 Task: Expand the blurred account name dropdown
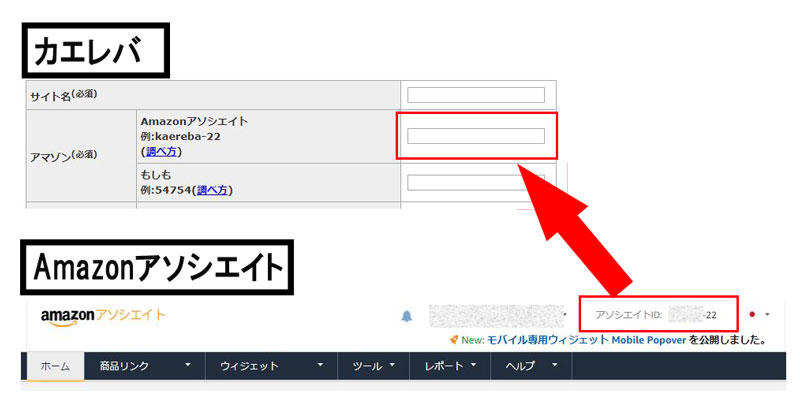[565, 315]
